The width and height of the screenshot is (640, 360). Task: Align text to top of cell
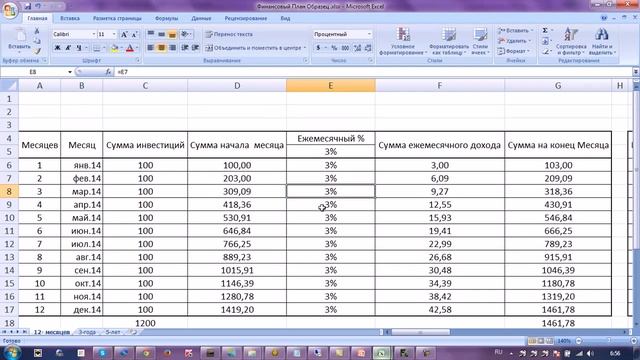[151, 34]
